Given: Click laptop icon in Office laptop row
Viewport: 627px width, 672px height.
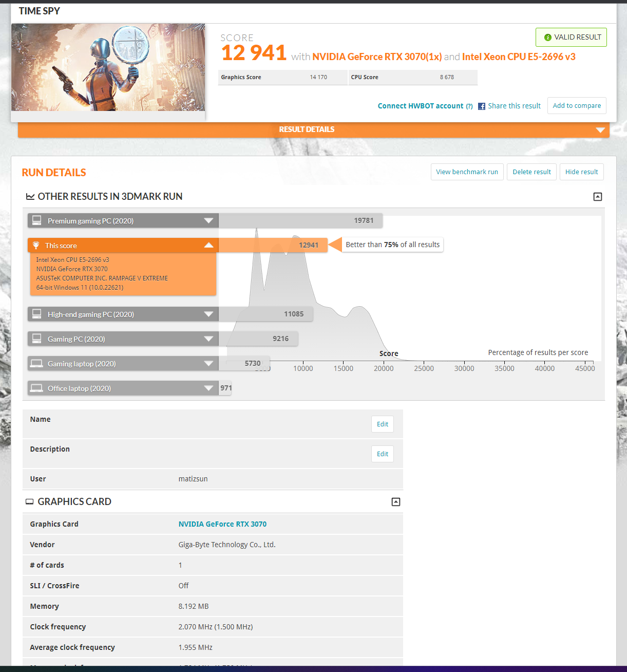Looking at the screenshot, I should pos(36,388).
